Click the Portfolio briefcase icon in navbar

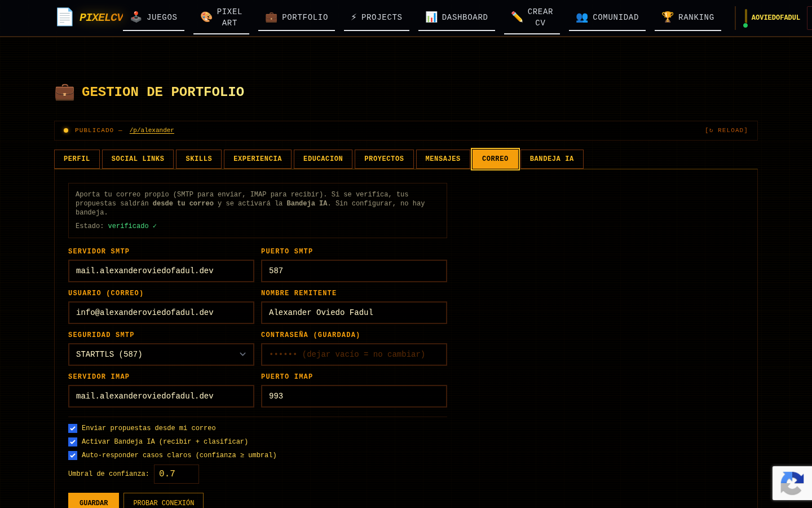(x=271, y=17)
